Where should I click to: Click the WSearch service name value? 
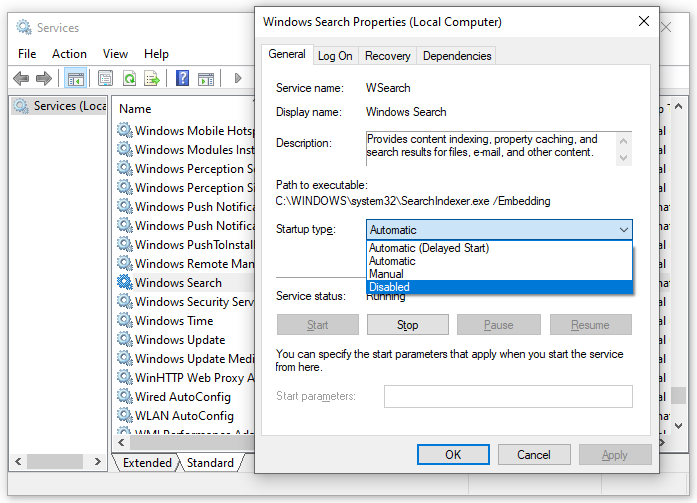(x=388, y=88)
